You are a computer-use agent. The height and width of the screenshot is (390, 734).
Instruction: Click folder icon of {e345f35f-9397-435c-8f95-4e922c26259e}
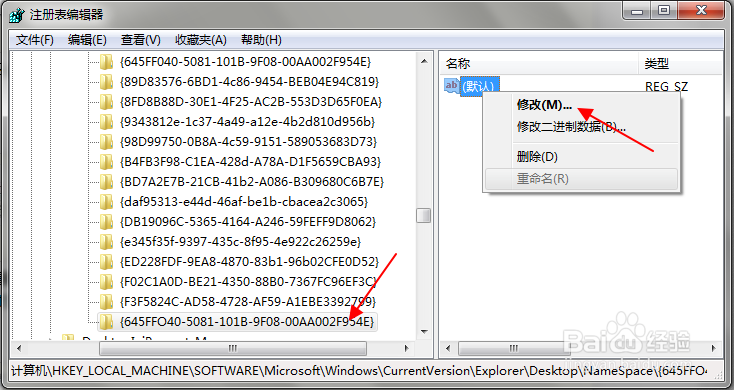pos(107,242)
